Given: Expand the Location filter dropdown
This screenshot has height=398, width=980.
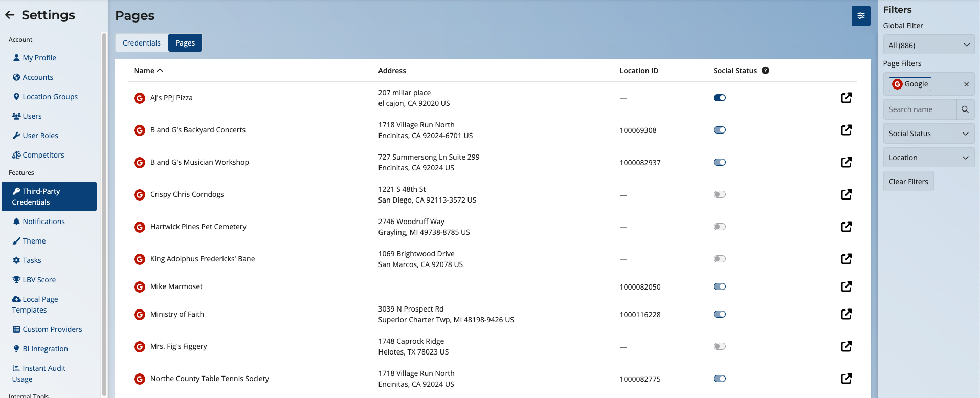Looking at the screenshot, I should [x=928, y=158].
